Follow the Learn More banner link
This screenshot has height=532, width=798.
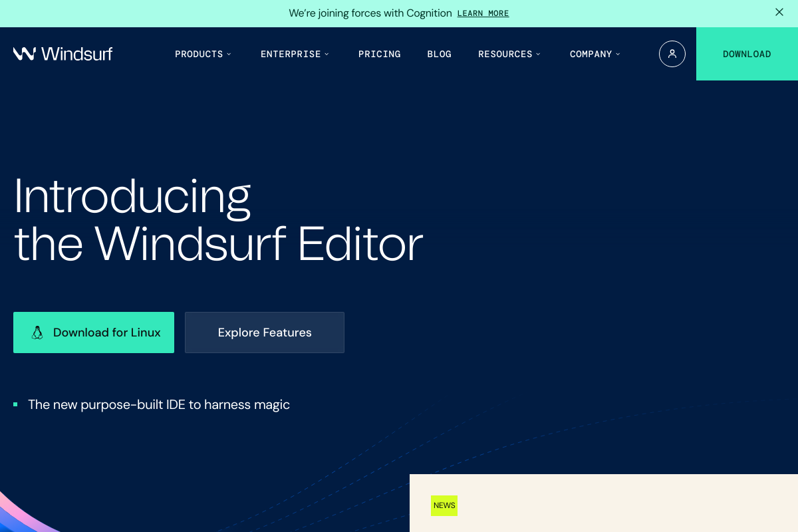pyautogui.click(x=483, y=13)
